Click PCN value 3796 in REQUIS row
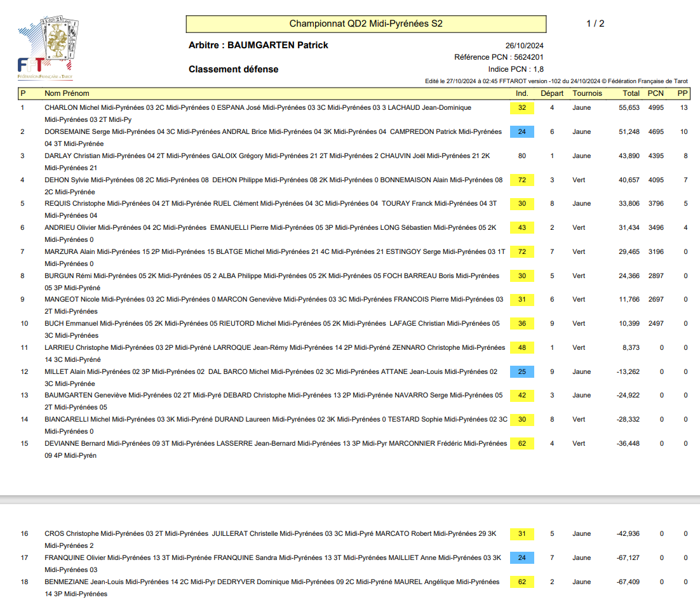Image resolution: width=700 pixels, height=600 pixels. point(656,203)
